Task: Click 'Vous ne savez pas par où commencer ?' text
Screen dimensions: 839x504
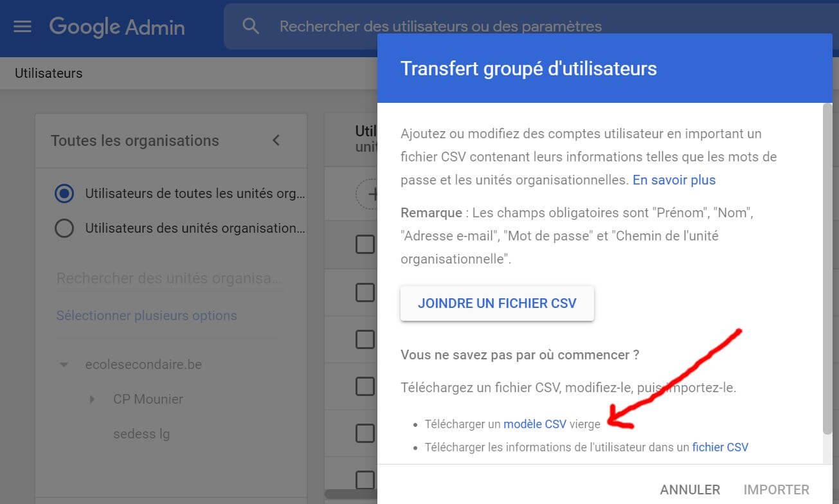Action: point(520,355)
